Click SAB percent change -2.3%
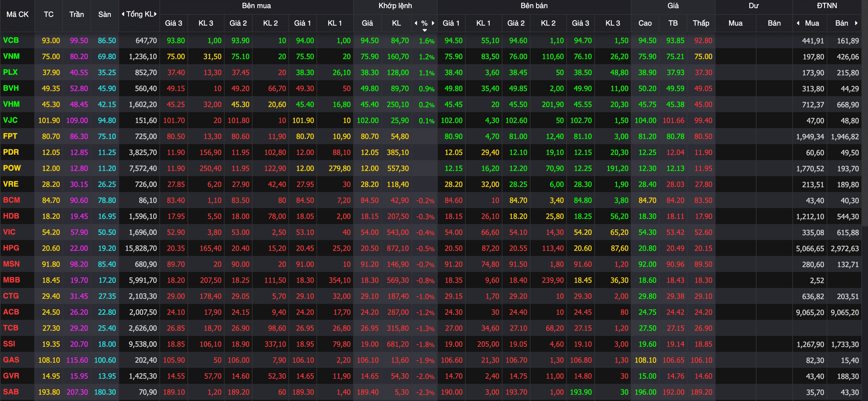This screenshot has width=868, height=401. pyautogui.click(x=425, y=392)
